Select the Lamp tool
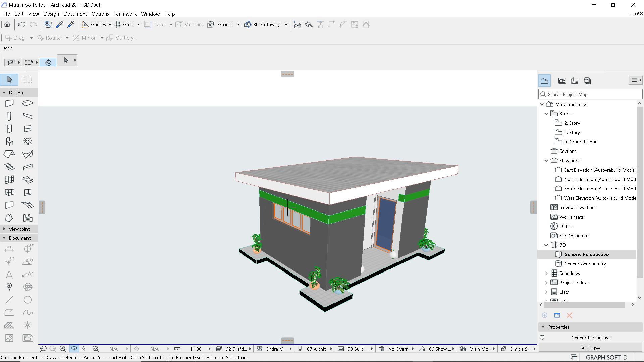Image resolution: width=644 pixels, height=362 pixels. (28, 141)
